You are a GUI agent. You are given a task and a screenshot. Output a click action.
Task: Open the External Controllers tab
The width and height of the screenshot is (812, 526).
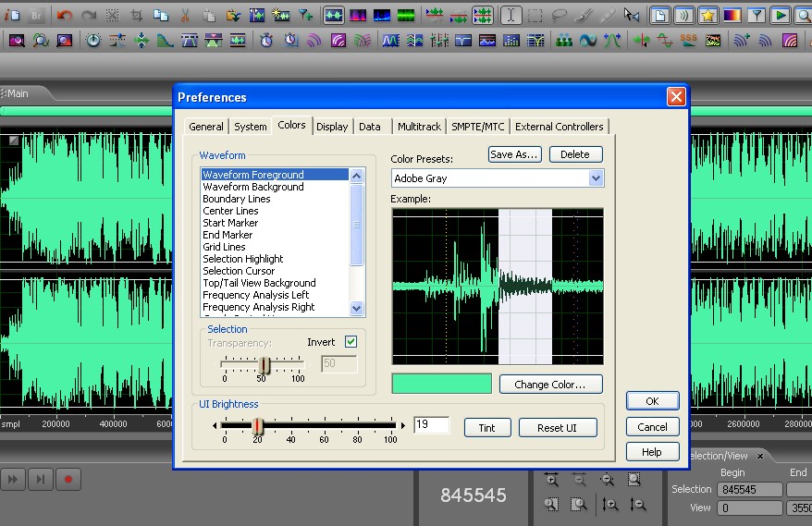click(559, 127)
